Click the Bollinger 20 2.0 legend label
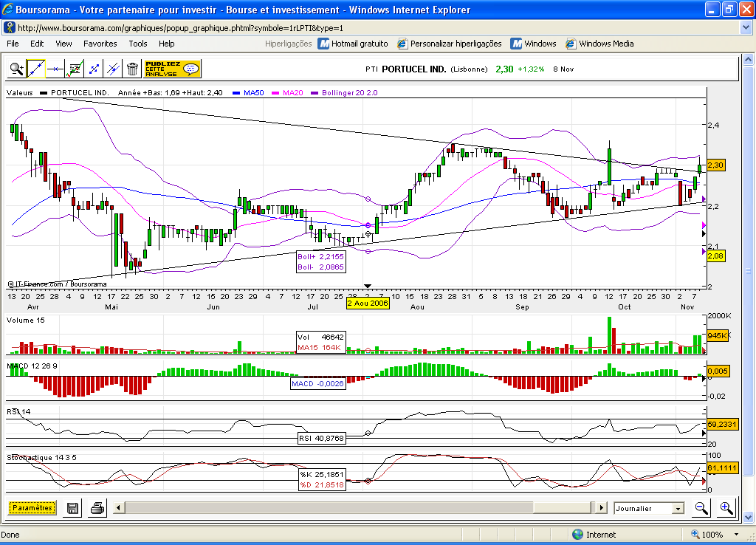The width and height of the screenshot is (756, 545). pos(349,92)
